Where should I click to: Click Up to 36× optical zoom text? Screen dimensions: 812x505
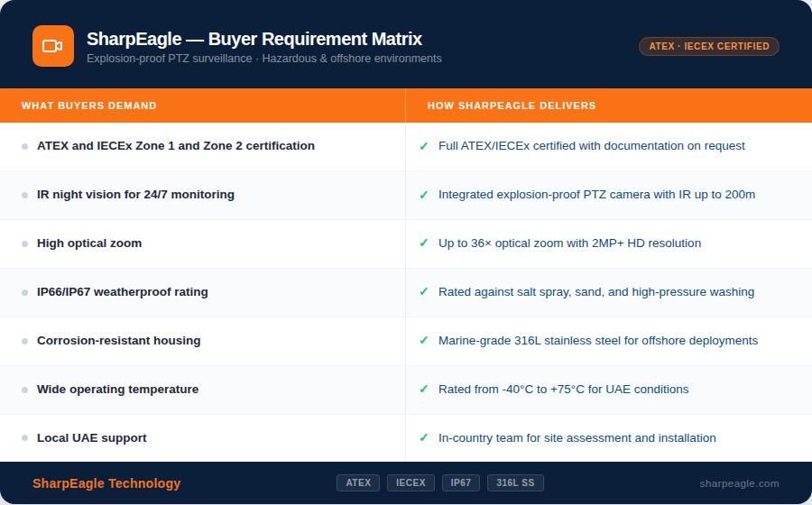point(569,243)
